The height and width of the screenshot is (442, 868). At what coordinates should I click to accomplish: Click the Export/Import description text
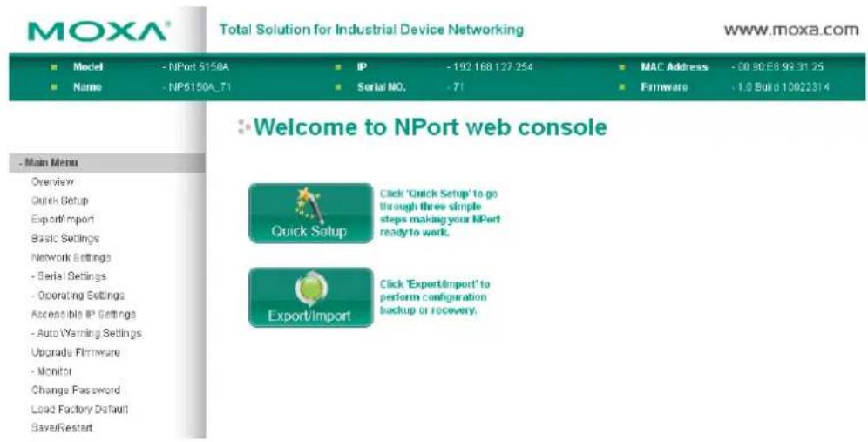pos(435,297)
